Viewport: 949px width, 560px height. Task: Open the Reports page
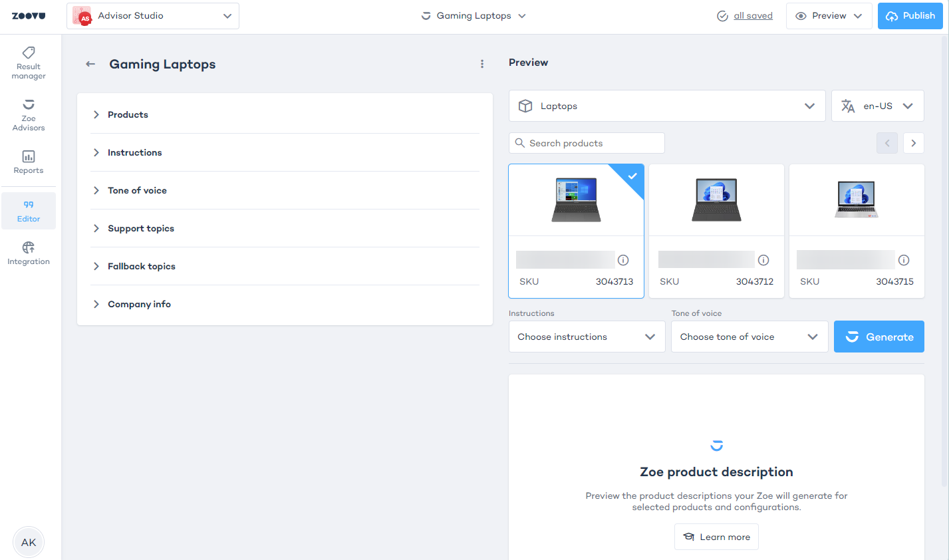pos(29,162)
